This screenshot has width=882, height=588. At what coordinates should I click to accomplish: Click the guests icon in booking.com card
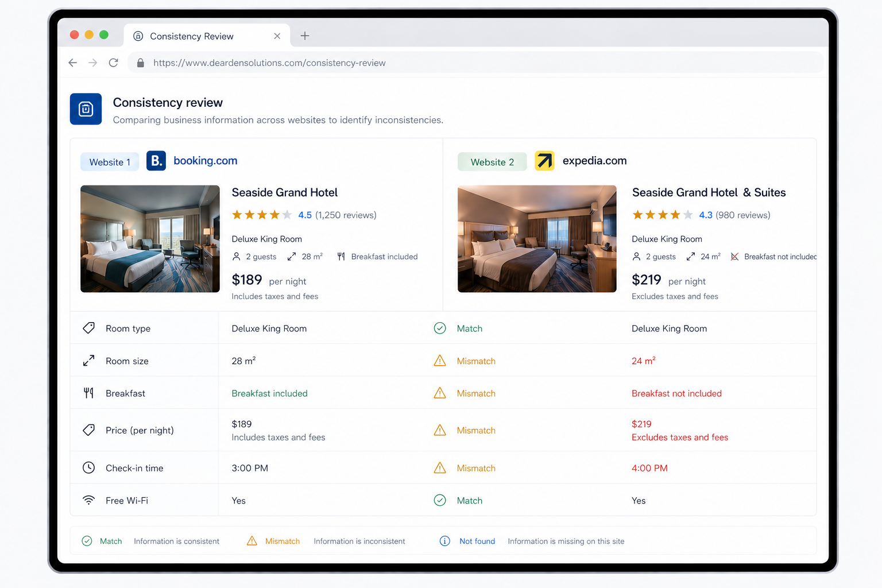click(236, 257)
